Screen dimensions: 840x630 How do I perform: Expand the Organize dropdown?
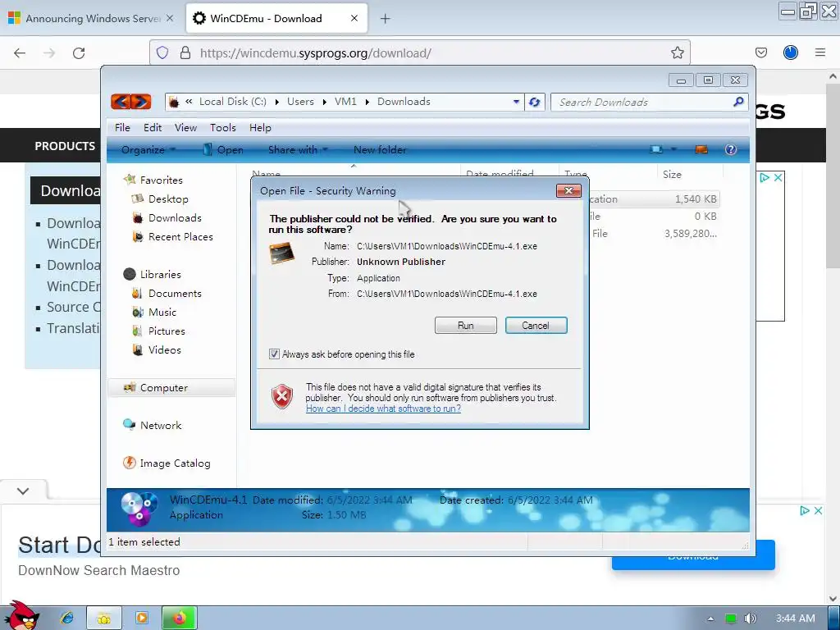click(148, 150)
